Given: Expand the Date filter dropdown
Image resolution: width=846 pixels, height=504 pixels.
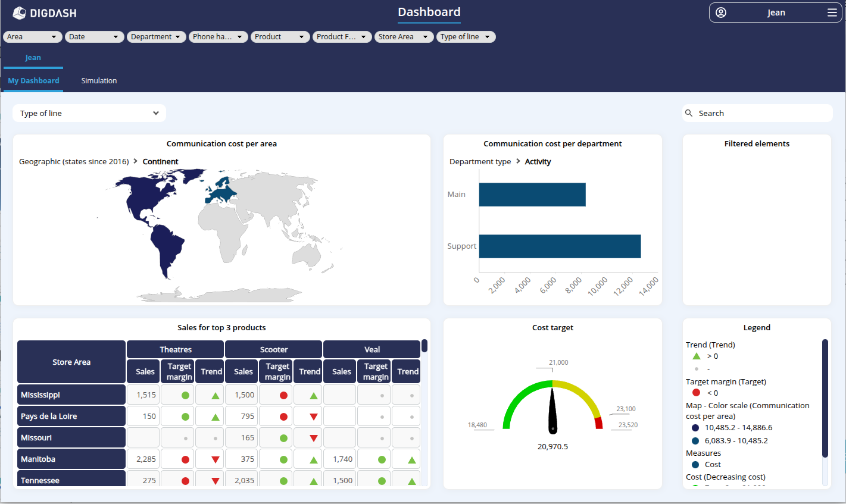Looking at the screenshot, I should tap(95, 37).
